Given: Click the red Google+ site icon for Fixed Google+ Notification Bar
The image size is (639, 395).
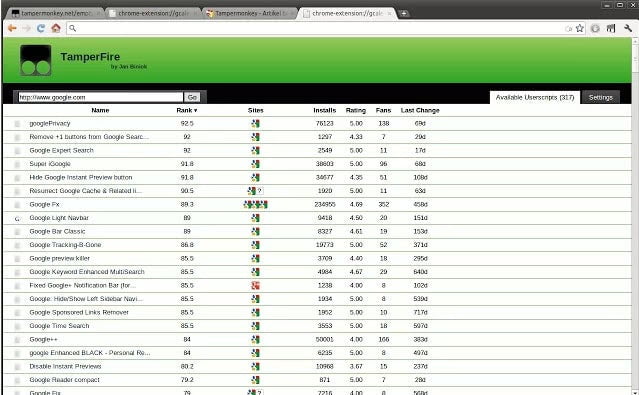Looking at the screenshot, I should [x=256, y=285].
